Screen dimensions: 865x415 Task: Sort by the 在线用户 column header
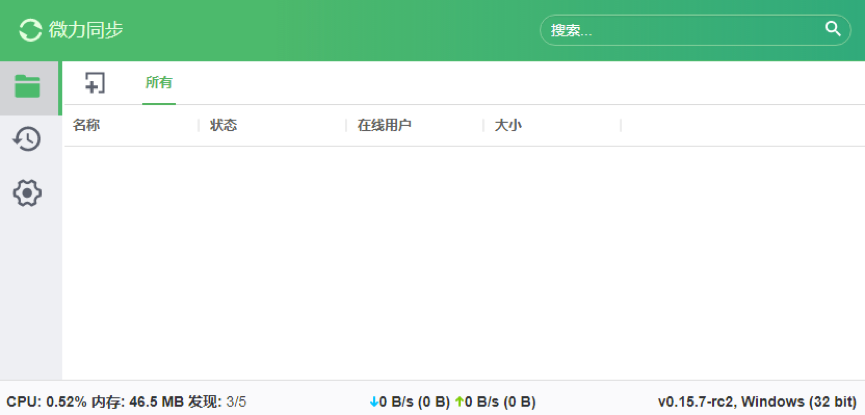click(385, 125)
